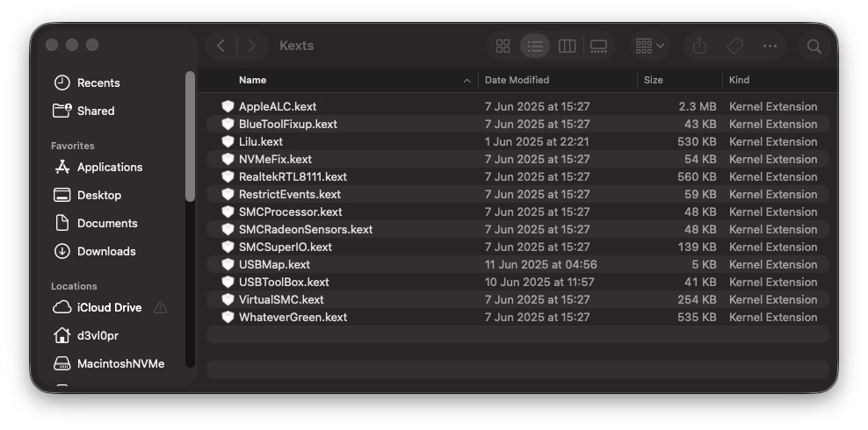868x430 pixels.
Task: Open iCloud Drive in the sidebar
Action: coord(109,307)
